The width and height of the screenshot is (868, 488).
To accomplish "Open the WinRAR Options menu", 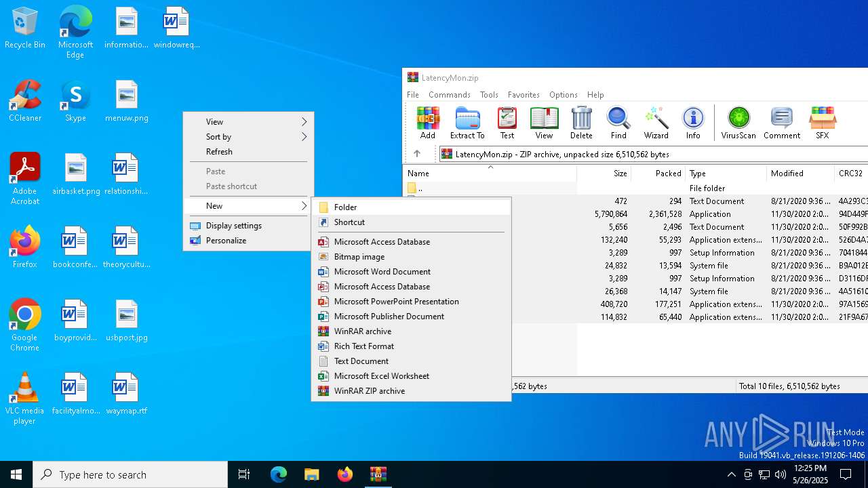I will click(564, 95).
